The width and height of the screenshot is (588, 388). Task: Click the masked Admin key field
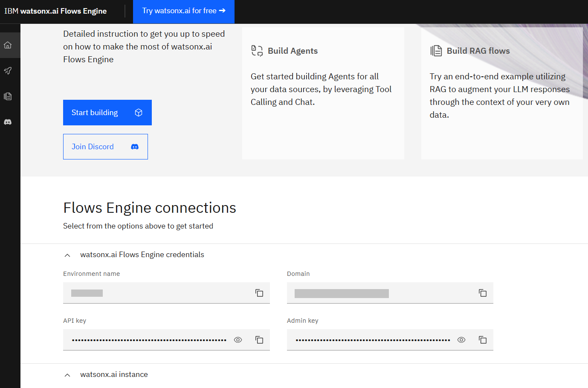coord(390,340)
